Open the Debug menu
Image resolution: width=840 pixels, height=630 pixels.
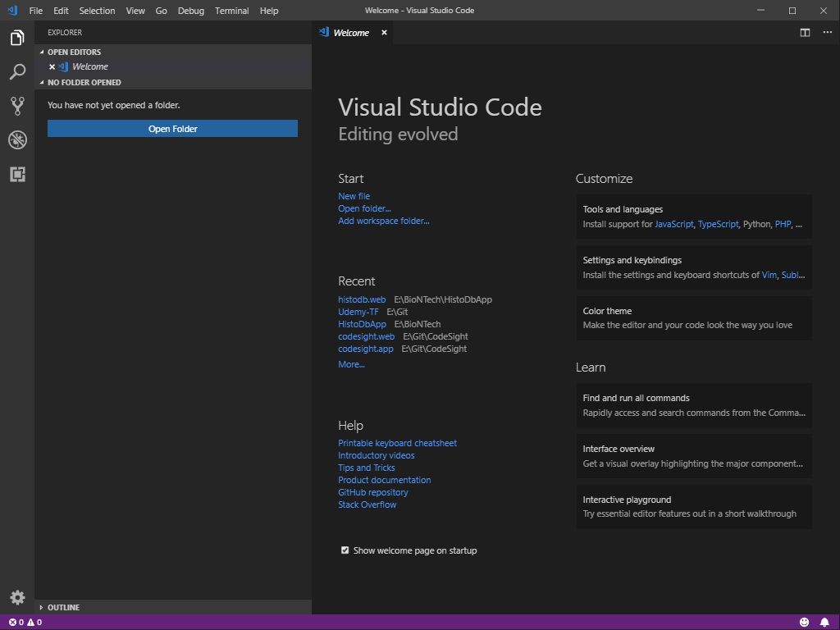click(190, 11)
